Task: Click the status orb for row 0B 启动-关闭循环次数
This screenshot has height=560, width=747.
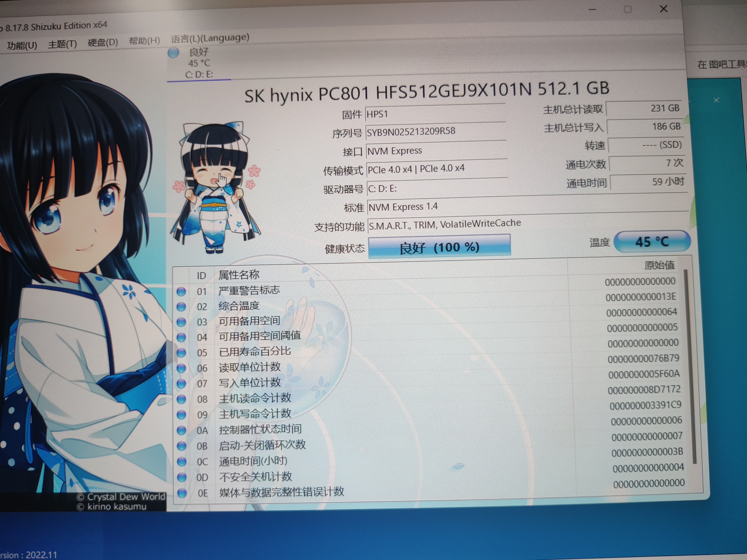Action: coord(182,446)
